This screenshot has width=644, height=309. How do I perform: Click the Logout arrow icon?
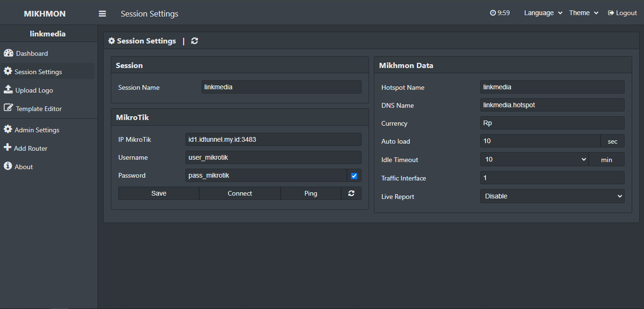tap(611, 13)
